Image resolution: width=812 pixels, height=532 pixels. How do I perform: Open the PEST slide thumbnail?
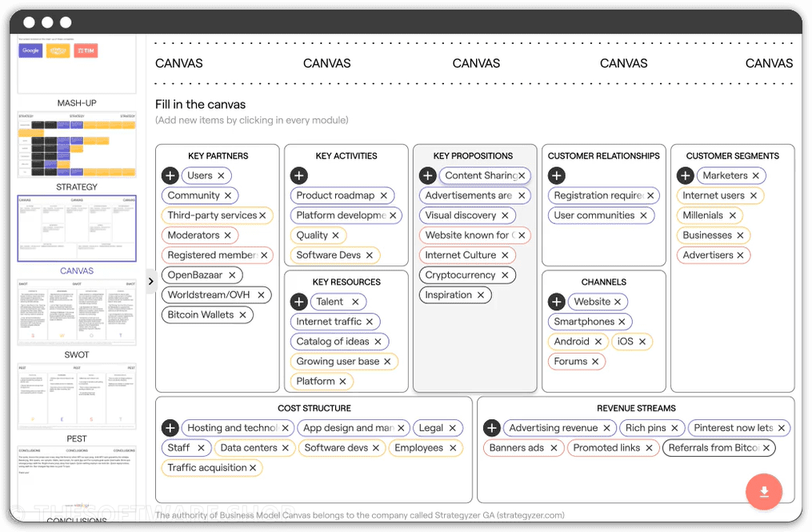click(77, 396)
